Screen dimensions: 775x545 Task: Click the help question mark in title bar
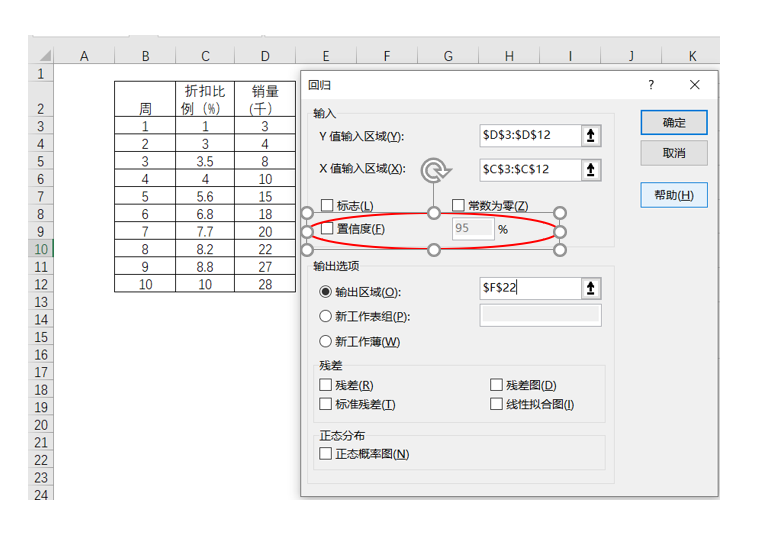click(651, 86)
